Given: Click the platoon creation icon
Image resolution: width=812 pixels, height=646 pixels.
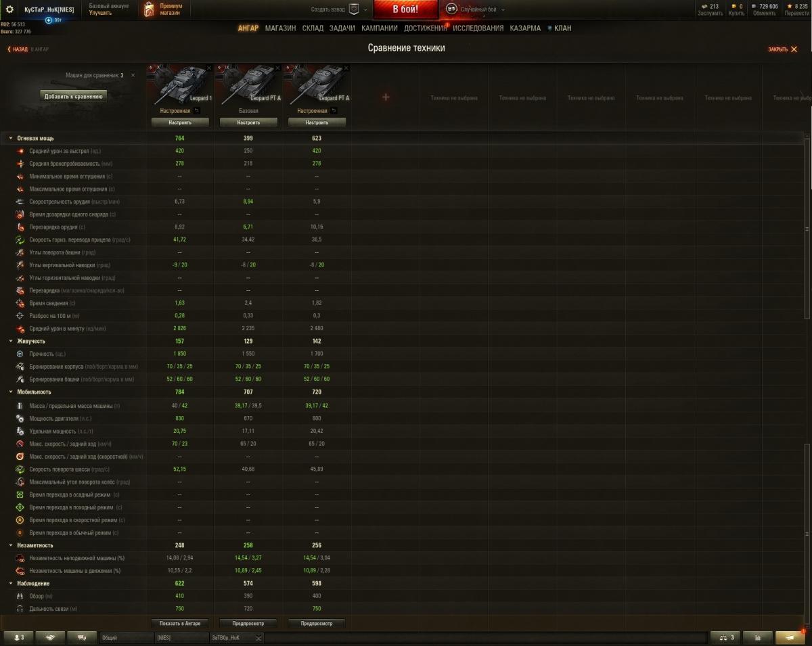Looking at the screenshot, I should tap(353, 9).
